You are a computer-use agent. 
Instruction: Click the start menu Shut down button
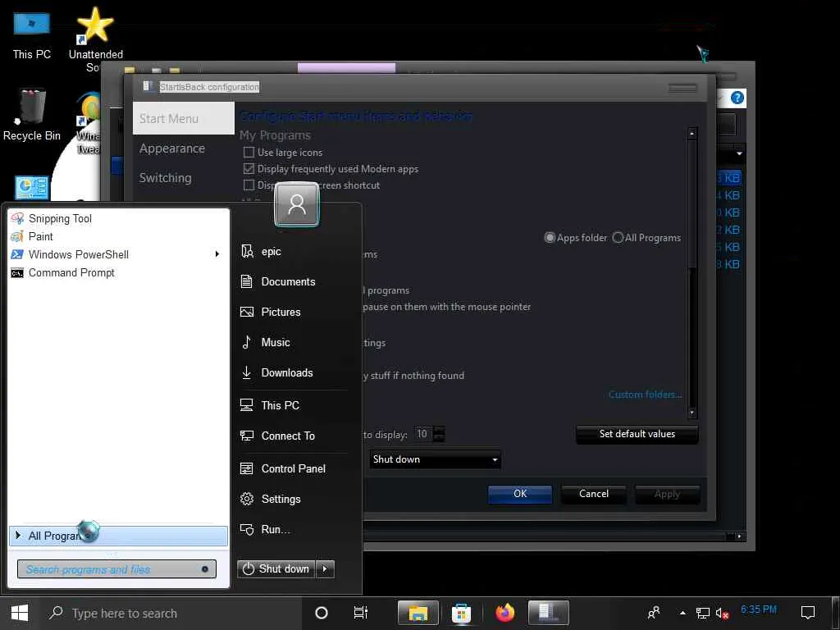tap(276, 569)
